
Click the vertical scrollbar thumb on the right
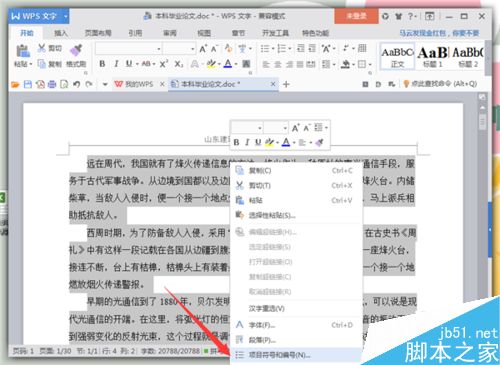(x=482, y=122)
